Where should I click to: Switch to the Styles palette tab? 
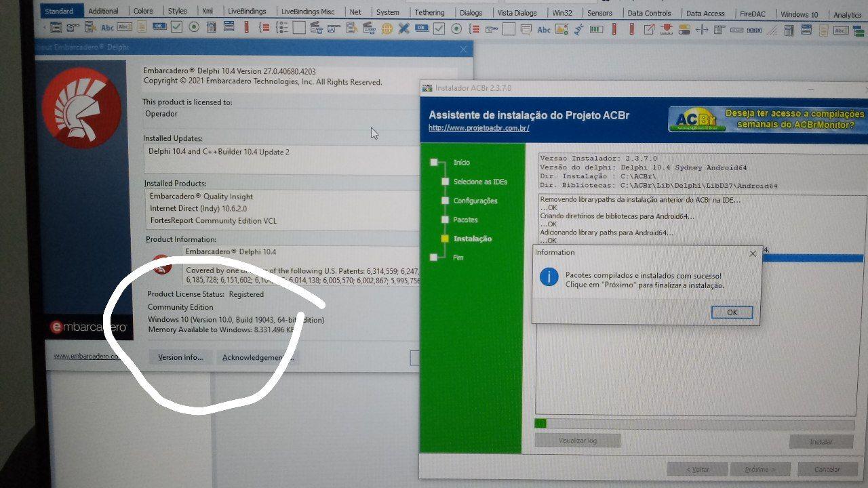178,12
